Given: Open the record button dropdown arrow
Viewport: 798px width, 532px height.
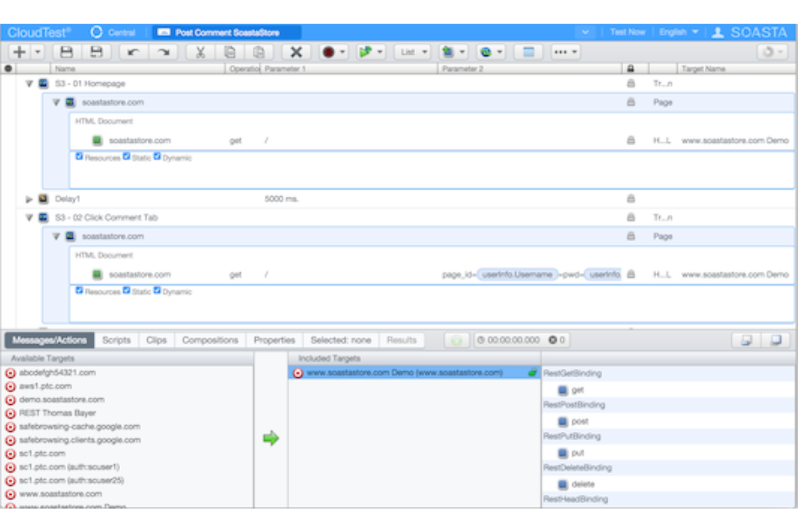Looking at the screenshot, I should [342, 52].
